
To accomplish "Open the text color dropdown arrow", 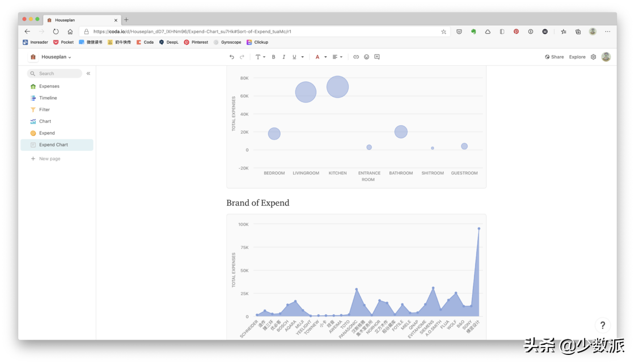I will point(325,57).
